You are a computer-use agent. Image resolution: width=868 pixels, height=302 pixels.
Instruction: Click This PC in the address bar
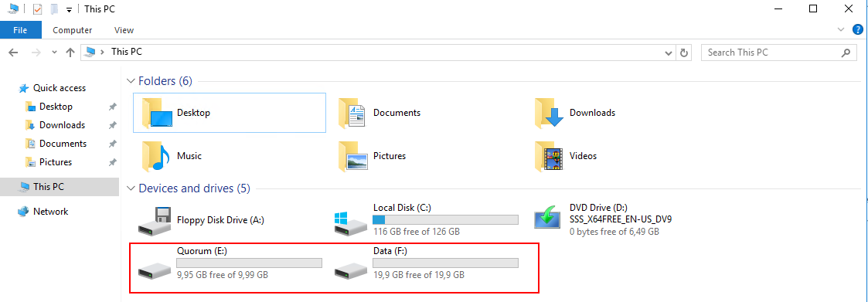coord(127,52)
